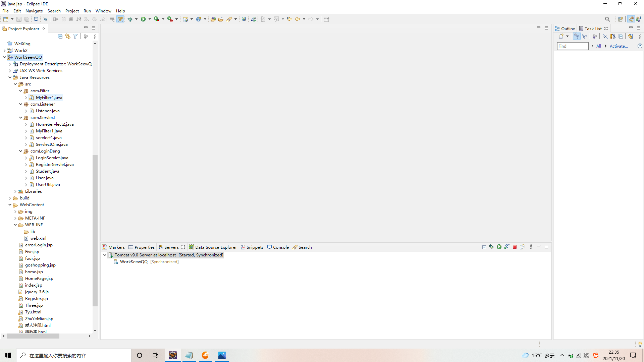Switch to the Console tab
The height and width of the screenshot is (362, 644).
point(281,247)
